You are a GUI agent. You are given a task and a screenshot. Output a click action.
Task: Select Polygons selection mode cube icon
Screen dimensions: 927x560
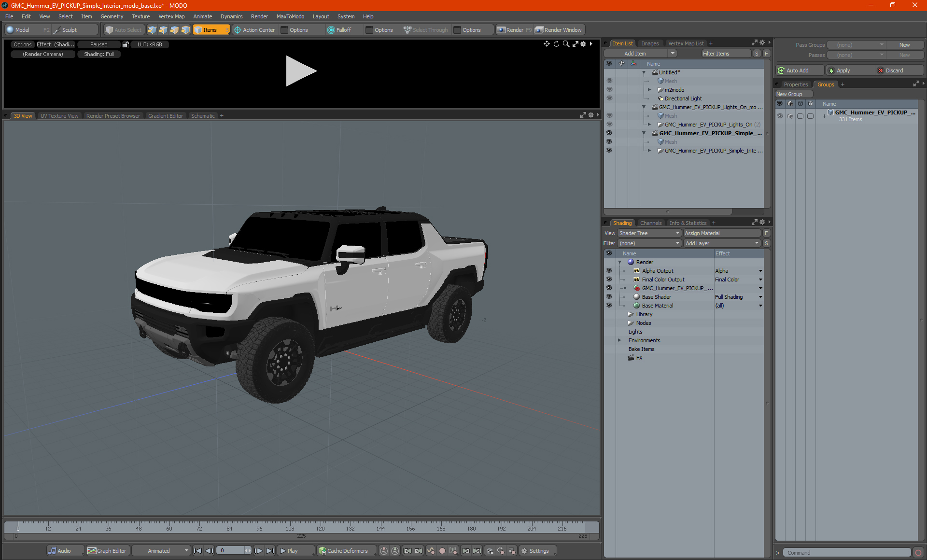(174, 30)
